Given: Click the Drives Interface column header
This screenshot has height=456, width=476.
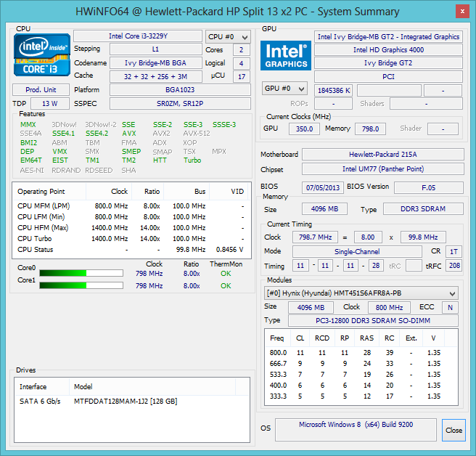Looking at the screenshot, I should coord(42,386).
